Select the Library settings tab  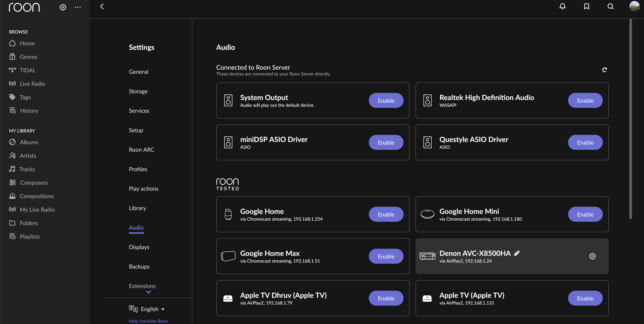[138, 208]
